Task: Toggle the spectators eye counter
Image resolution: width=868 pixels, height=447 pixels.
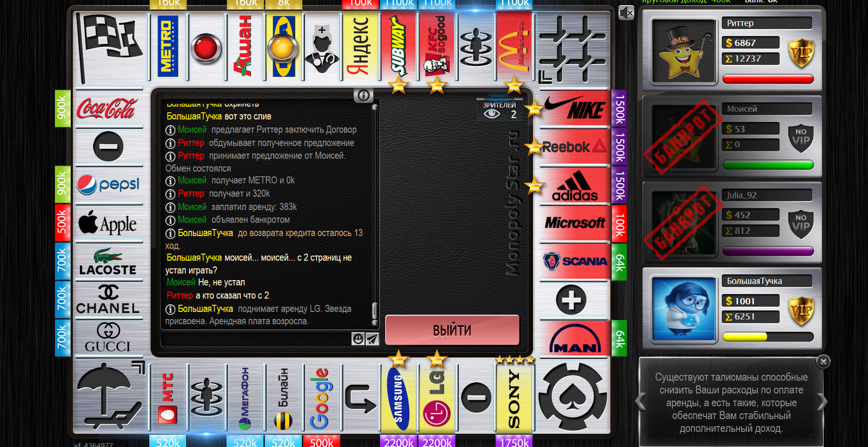Action: coord(500,110)
